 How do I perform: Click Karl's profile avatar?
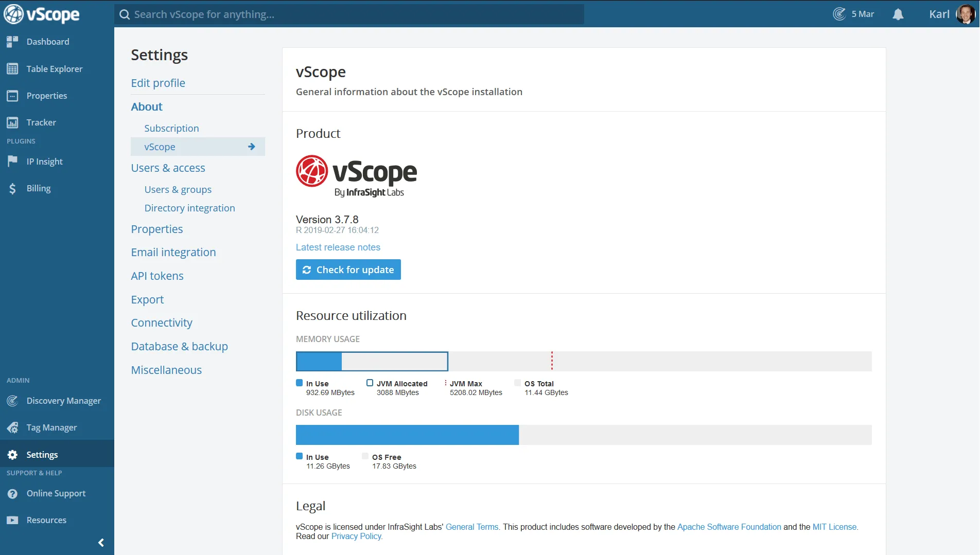point(966,14)
